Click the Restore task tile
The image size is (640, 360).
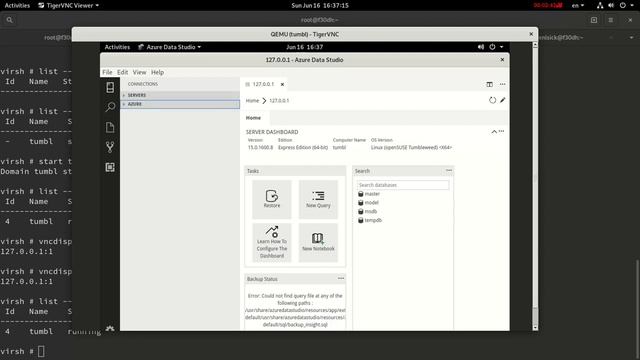pos(272,199)
